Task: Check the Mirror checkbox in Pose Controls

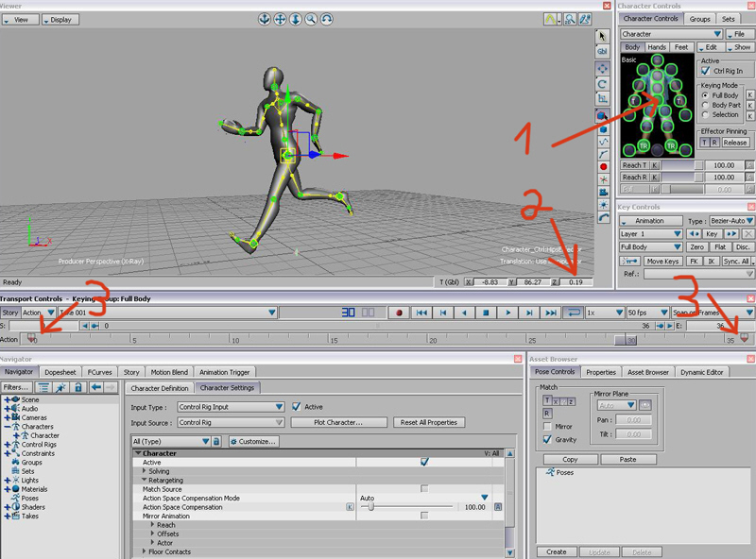Action: pos(547,427)
